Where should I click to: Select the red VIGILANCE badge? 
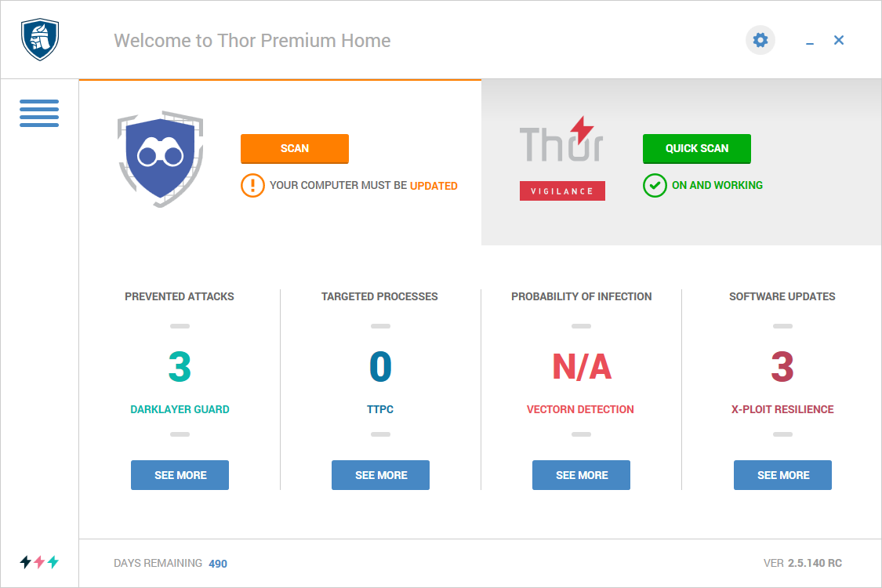[x=562, y=191]
